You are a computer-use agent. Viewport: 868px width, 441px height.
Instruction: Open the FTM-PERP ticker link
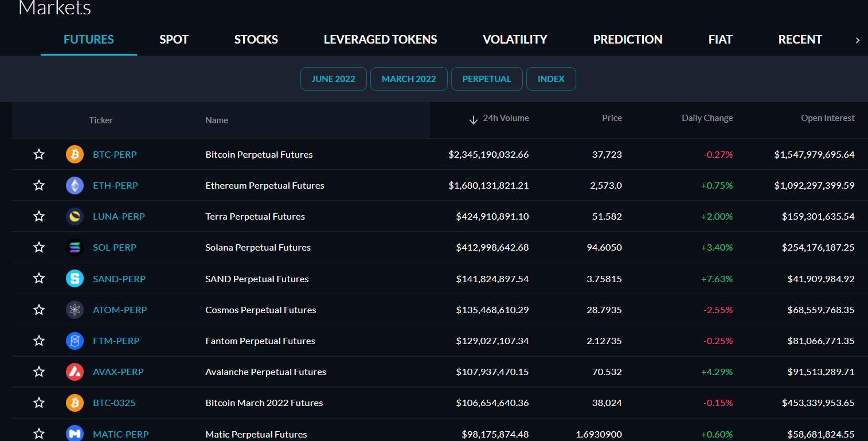(x=116, y=341)
